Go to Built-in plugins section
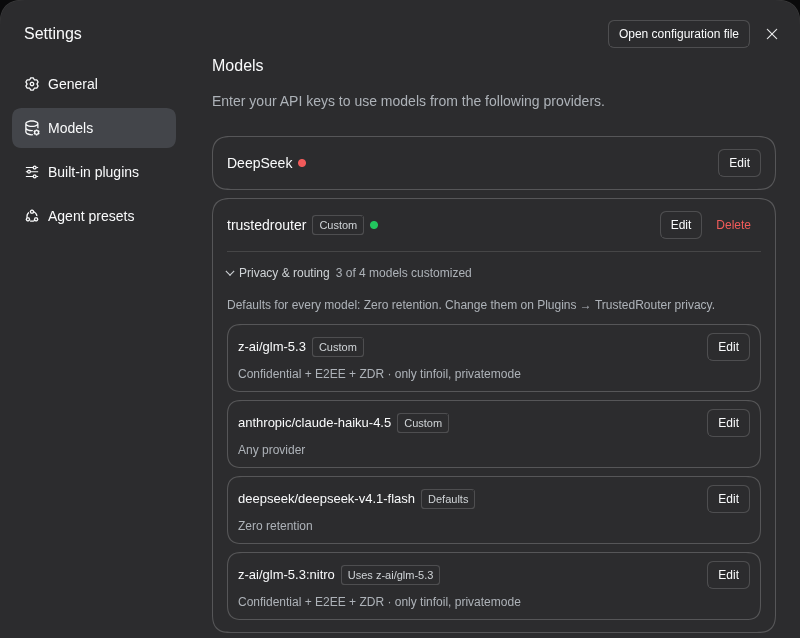Screen dimensions: 800x638 click(x=94, y=172)
